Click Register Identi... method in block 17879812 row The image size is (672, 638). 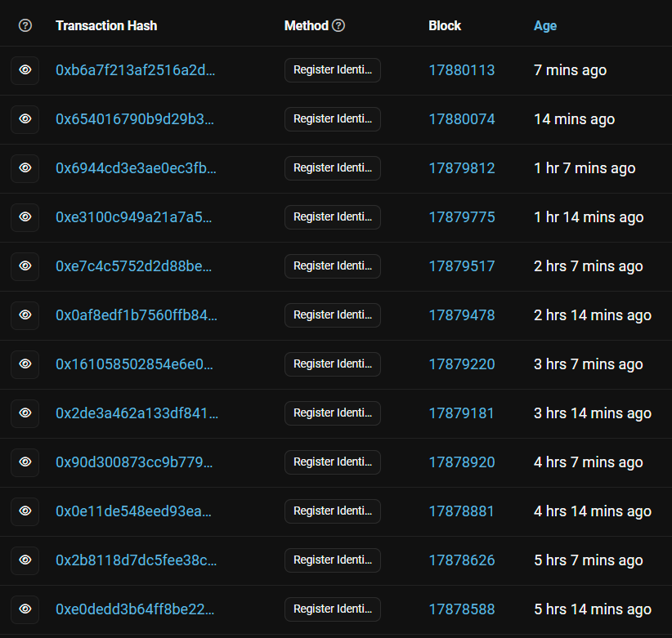point(333,168)
